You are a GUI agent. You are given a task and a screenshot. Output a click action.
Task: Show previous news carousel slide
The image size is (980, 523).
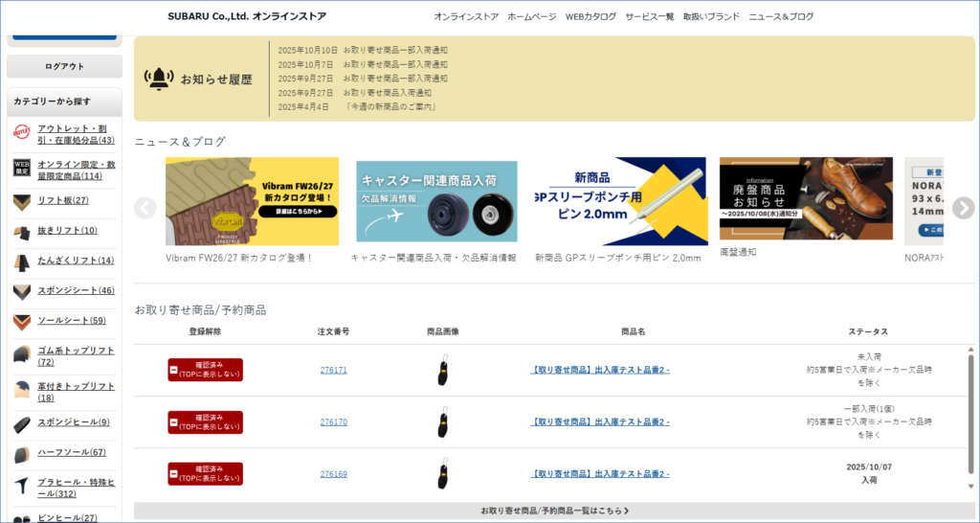click(x=145, y=208)
